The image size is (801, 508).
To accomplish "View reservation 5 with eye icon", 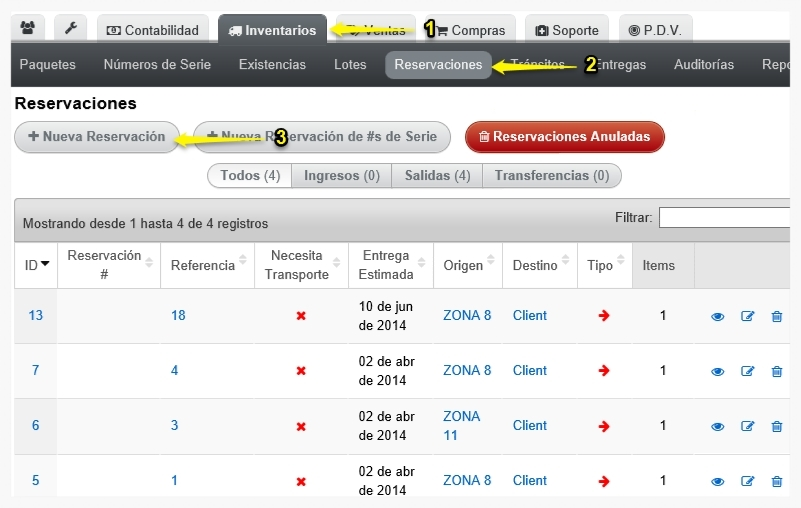I will coord(717,481).
